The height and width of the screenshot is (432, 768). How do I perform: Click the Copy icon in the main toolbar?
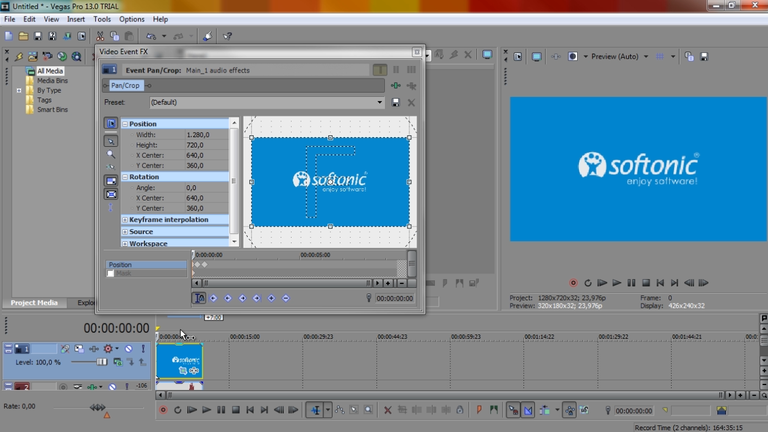coord(115,36)
